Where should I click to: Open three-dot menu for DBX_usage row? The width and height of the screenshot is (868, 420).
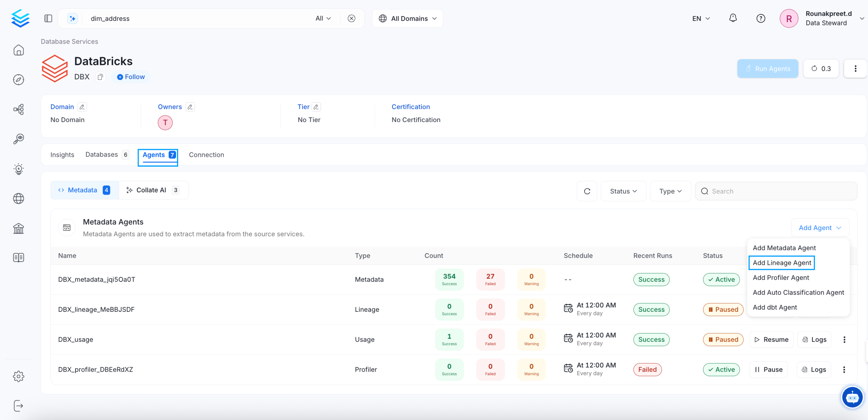(x=844, y=339)
